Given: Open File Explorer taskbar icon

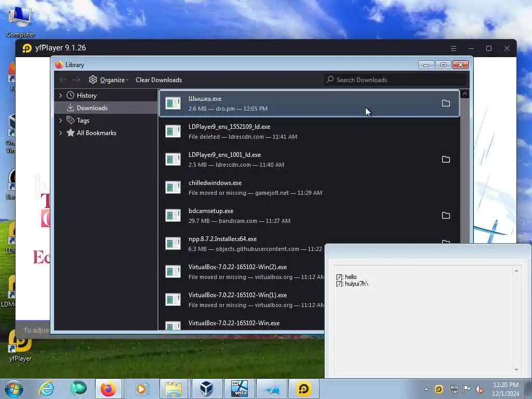Looking at the screenshot, I should pyautogui.click(x=174, y=389).
